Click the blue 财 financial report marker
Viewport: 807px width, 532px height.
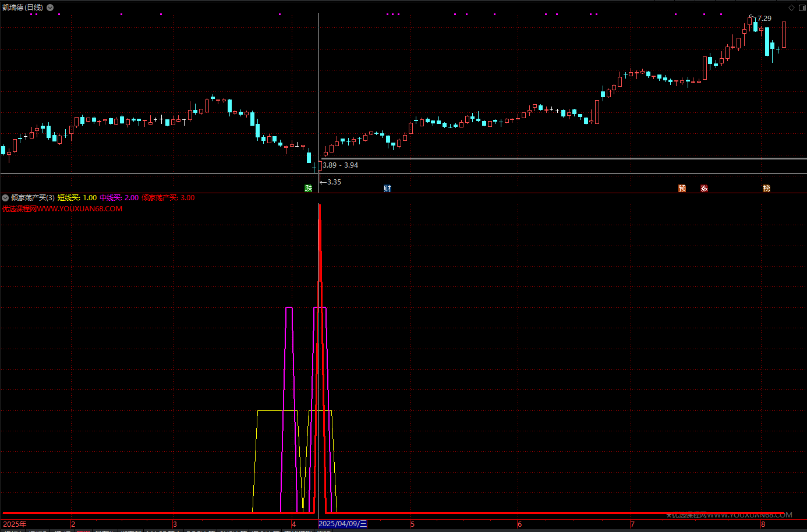(387, 188)
